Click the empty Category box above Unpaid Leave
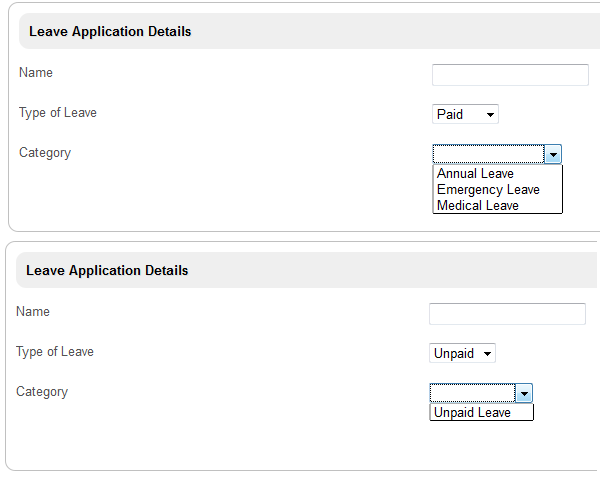Viewport: 600px width, 480px height. click(473, 393)
